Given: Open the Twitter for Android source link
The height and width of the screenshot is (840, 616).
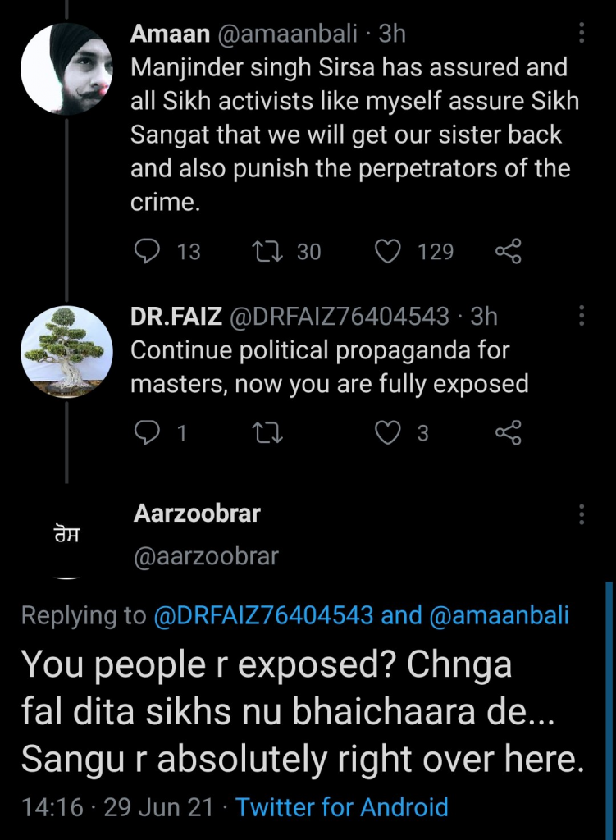Looking at the screenshot, I should coord(342,806).
